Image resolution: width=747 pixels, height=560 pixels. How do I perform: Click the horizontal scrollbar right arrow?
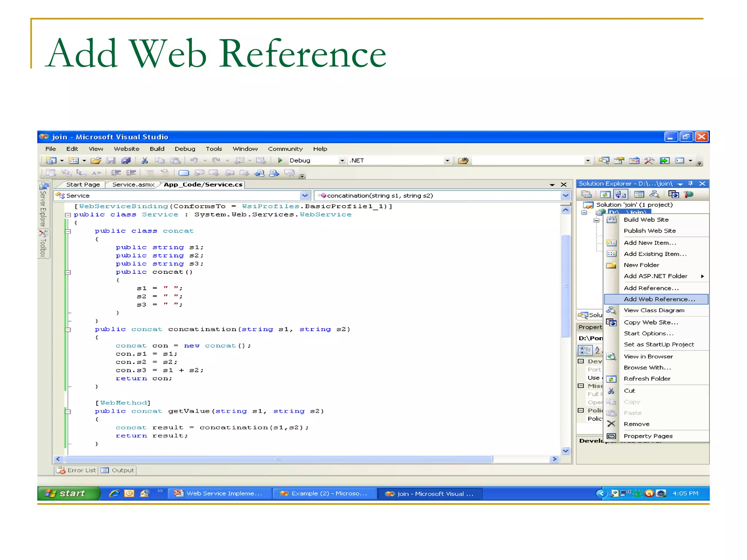(x=554, y=459)
